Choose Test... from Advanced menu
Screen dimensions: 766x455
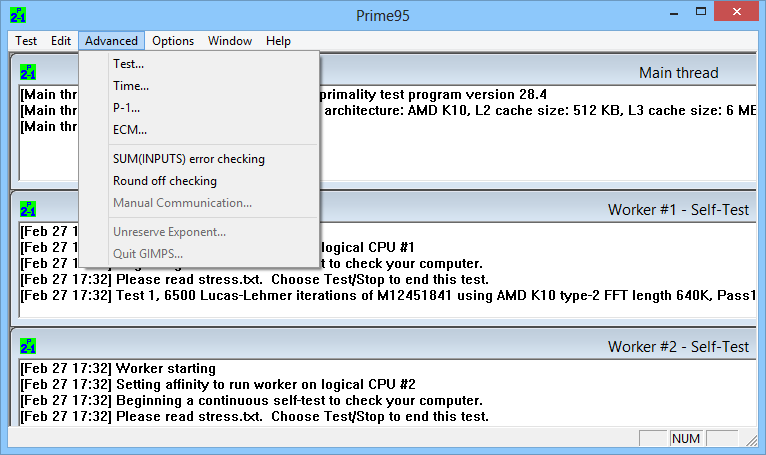tap(199, 64)
